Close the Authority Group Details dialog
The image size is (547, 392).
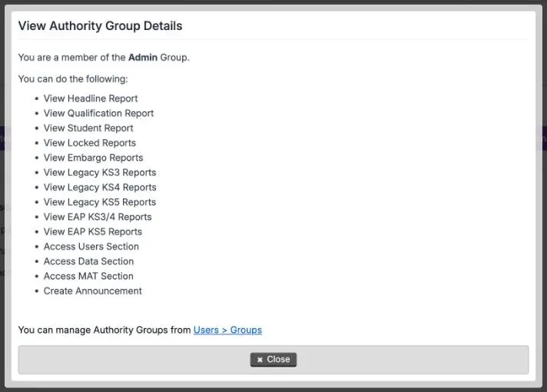(x=273, y=359)
